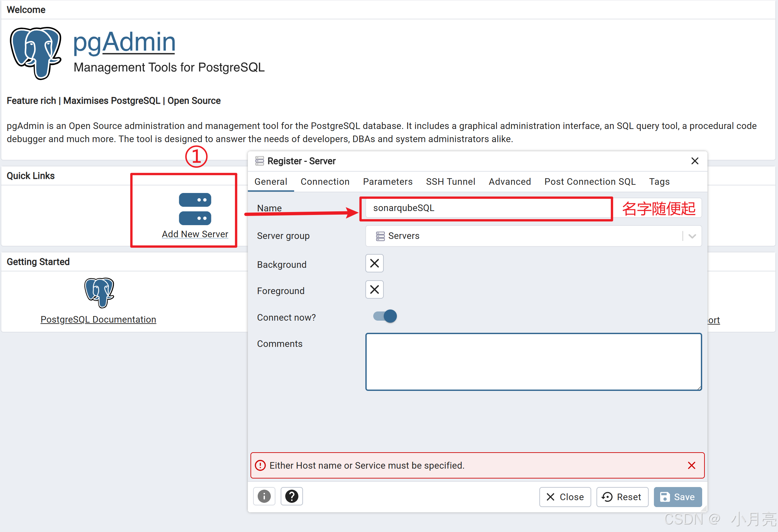Click the Getting Started heading
Image resolution: width=778 pixels, height=532 pixels.
point(38,262)
